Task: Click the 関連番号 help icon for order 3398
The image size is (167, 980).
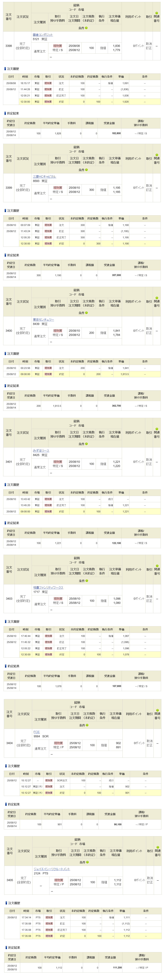Action: click(157, 13)
